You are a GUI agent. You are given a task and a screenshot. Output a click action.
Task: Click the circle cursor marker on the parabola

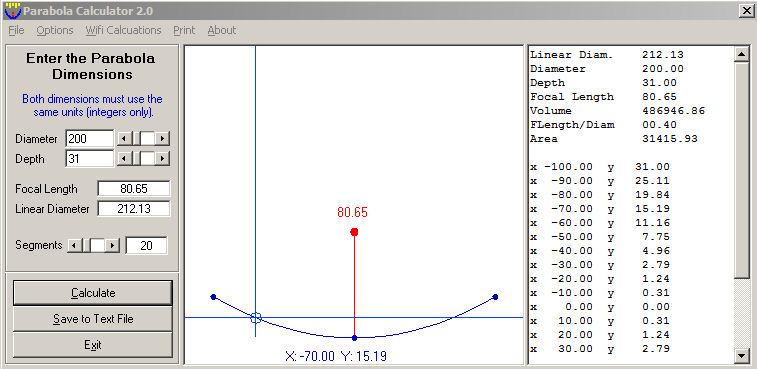256,317
